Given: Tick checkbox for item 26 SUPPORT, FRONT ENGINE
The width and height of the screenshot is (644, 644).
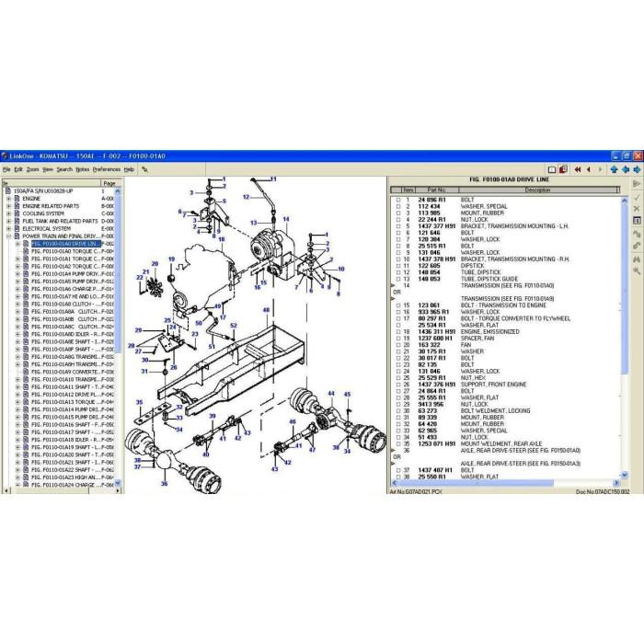Looking at the screenshot, I should (398, 385).
